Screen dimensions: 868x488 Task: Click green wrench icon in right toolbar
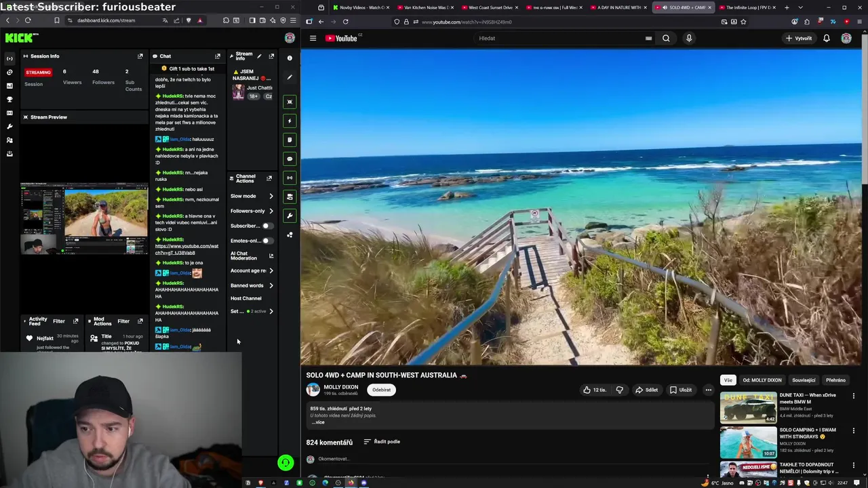tap(290, 216)
